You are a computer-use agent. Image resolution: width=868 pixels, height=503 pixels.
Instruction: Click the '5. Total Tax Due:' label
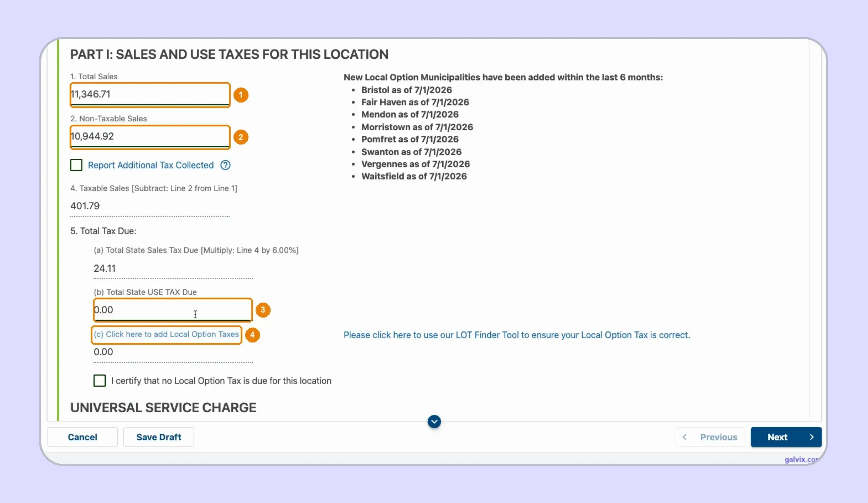[103, 231]
